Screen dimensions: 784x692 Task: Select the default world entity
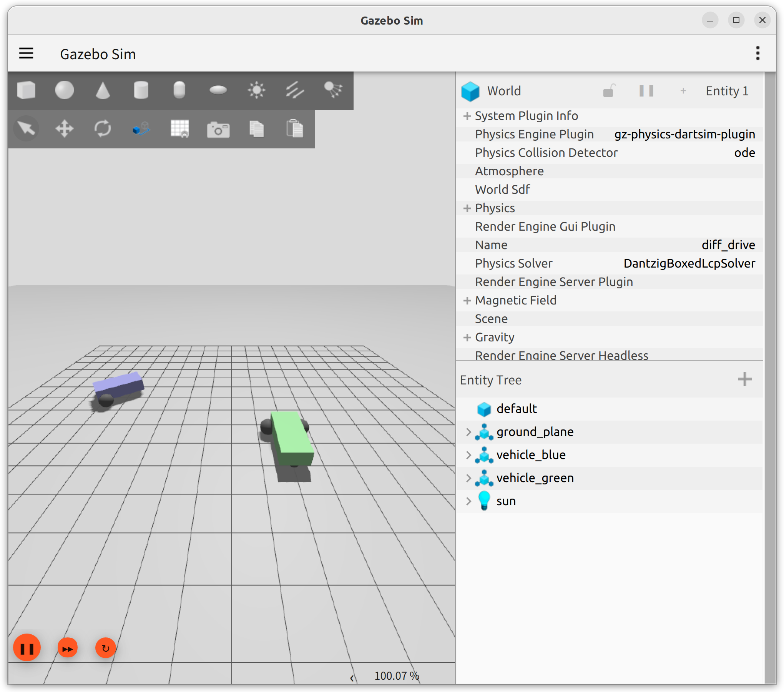[610, 409]
